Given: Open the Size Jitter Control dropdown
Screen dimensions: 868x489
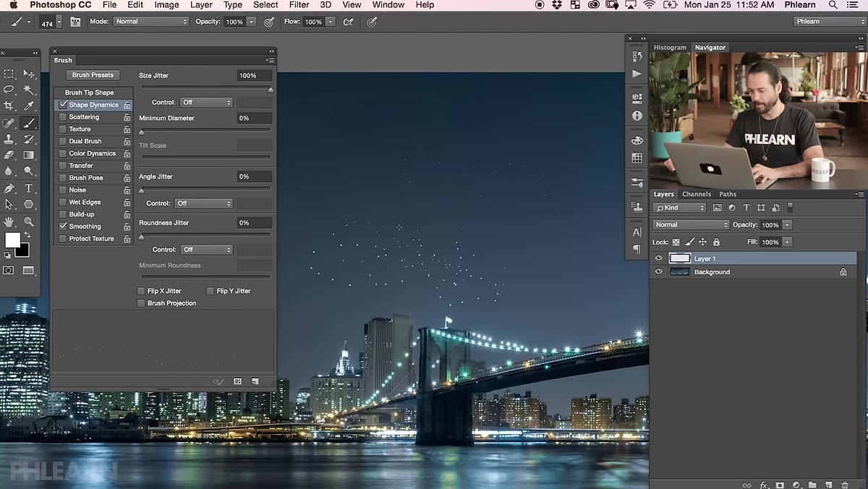Looking at the screenshot, I should tap(206, 103).
